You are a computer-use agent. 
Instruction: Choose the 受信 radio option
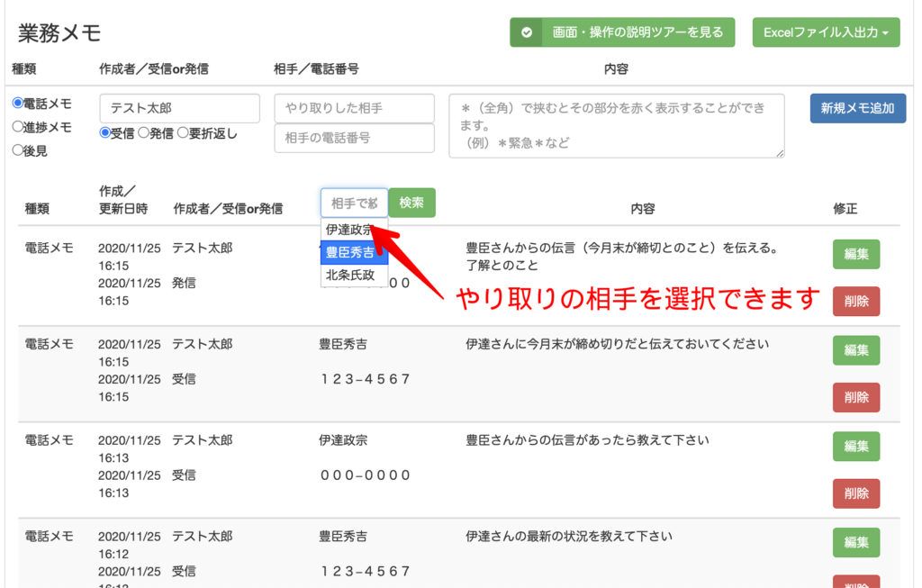[104, 133]
